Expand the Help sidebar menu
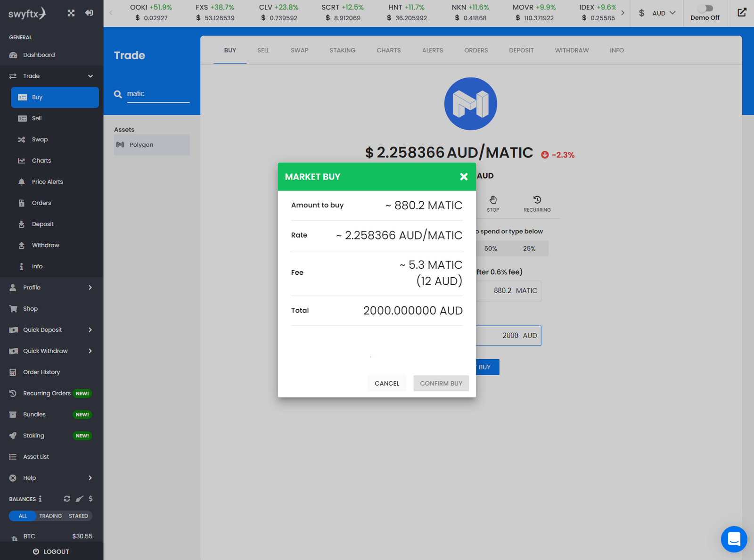Screen dimensions: 754x560 click(x=90, y=478)
